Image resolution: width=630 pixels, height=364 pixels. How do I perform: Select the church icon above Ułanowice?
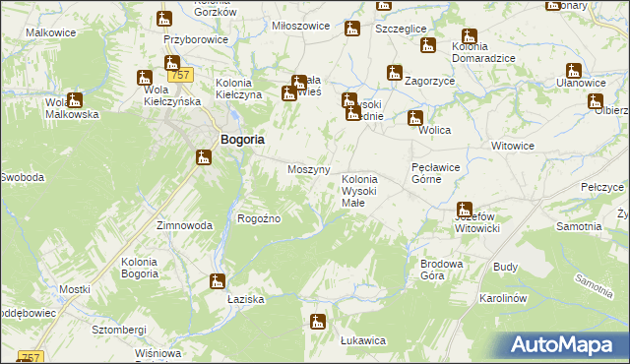tap(574, 71)
